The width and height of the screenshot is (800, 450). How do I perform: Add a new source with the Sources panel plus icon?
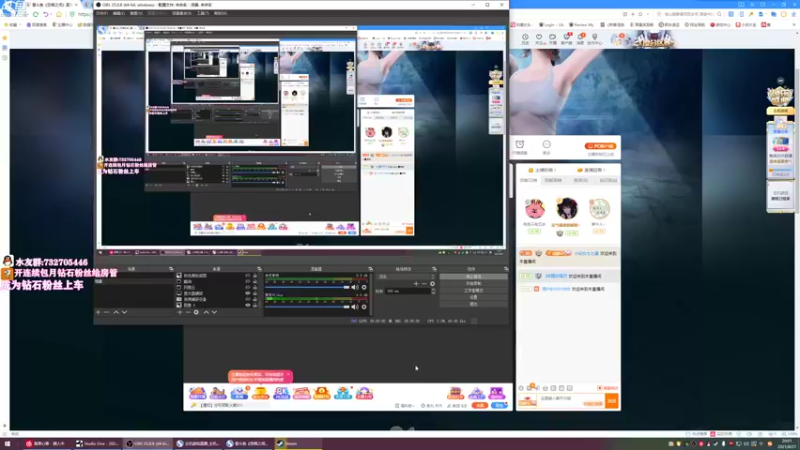click(180, 312)
